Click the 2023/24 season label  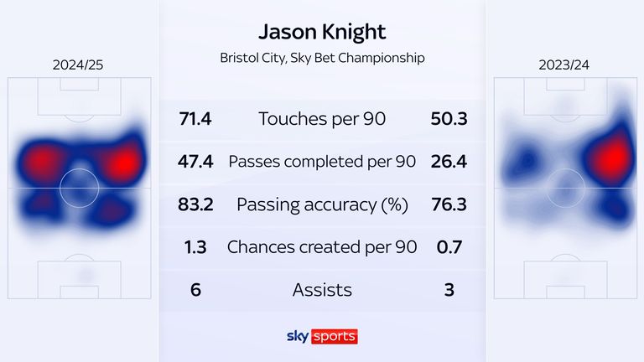pos(563,65)
